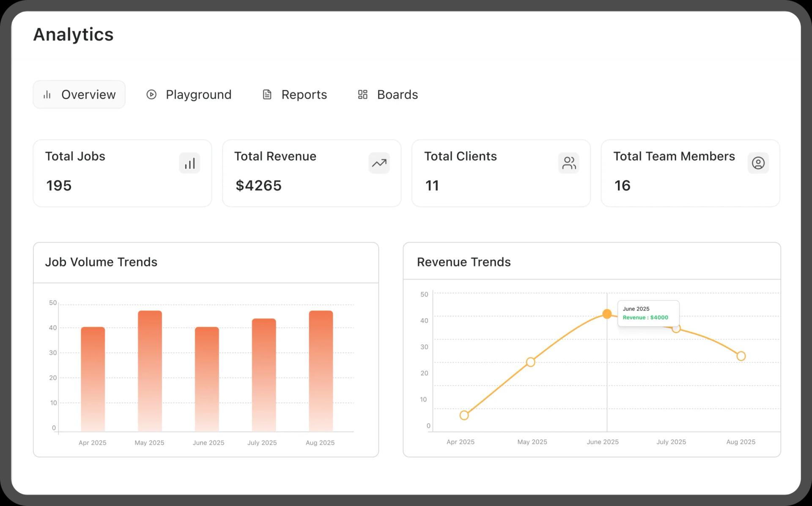The width and height of the screenshot is (812, 506).
Task: Click the May 2025 bar in Job Volume Trends
Action: [149, 372]
